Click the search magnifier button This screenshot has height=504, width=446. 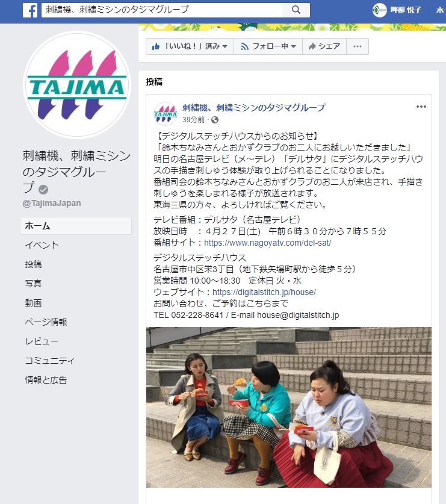pyautogui.click(x=296, y=10)
